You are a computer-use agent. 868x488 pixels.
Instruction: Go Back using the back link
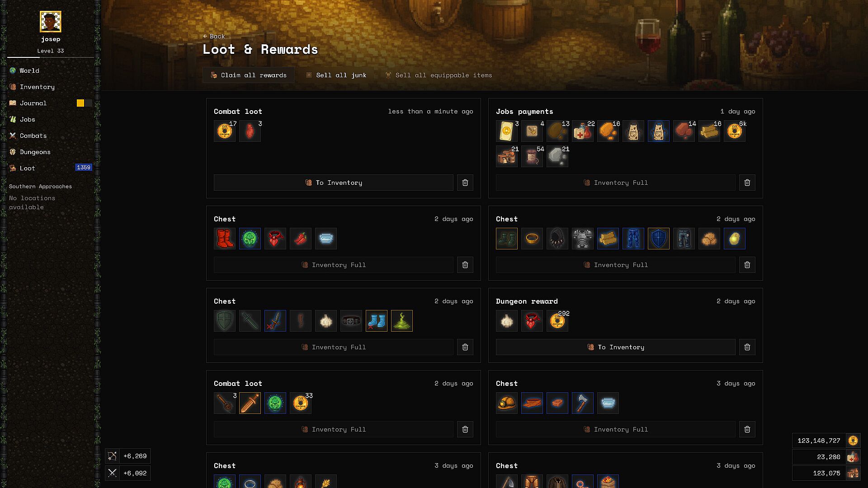click(214, 36)
